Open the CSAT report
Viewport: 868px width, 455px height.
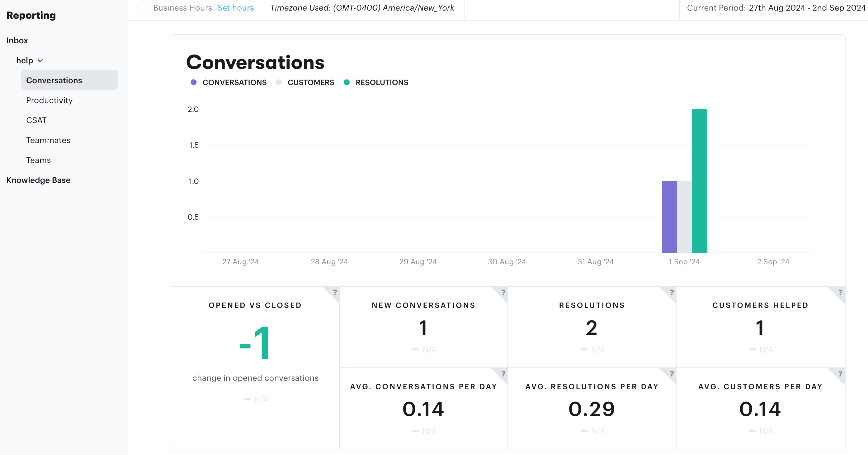(36, 120)
